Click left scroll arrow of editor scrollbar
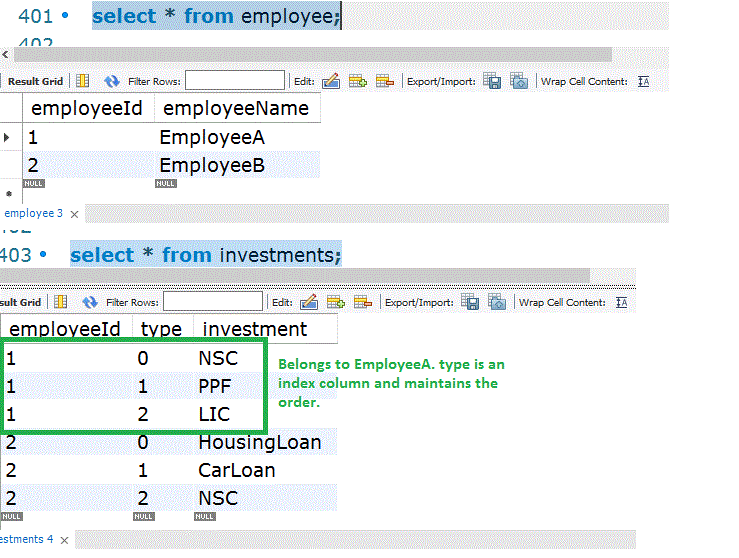This screenshot has height=558, width=739. coord(5,55)
